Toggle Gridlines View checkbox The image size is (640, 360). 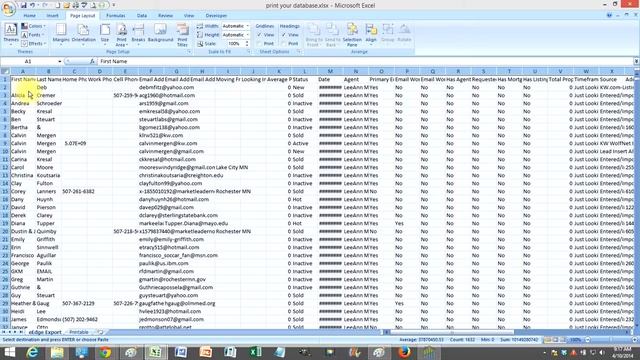tap(259, 35)
